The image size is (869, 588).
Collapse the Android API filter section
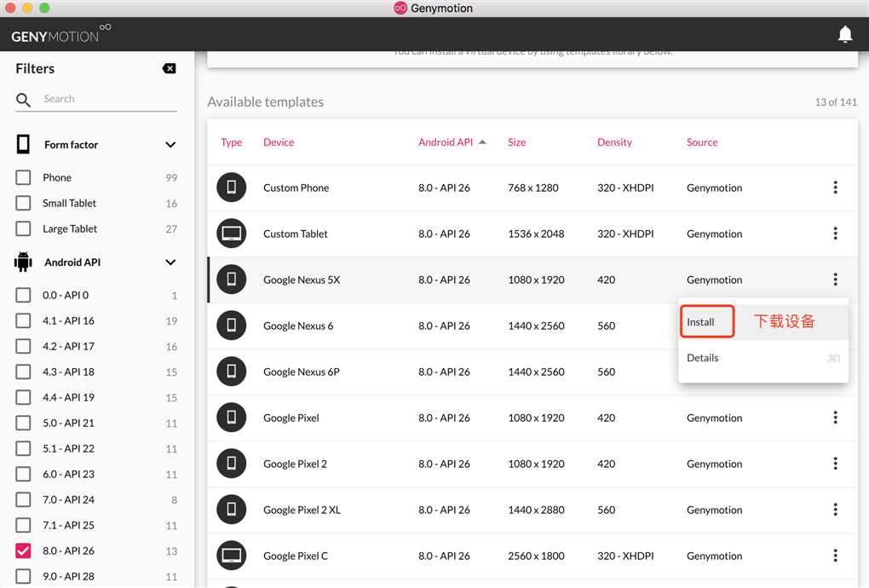pyautogui.click(x=170, y=262)
